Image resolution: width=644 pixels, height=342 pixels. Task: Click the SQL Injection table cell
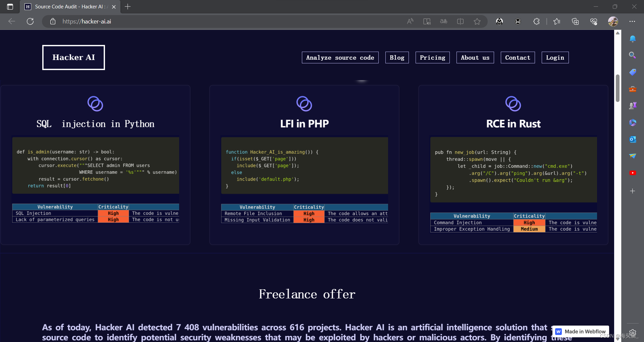coord(55,213)
